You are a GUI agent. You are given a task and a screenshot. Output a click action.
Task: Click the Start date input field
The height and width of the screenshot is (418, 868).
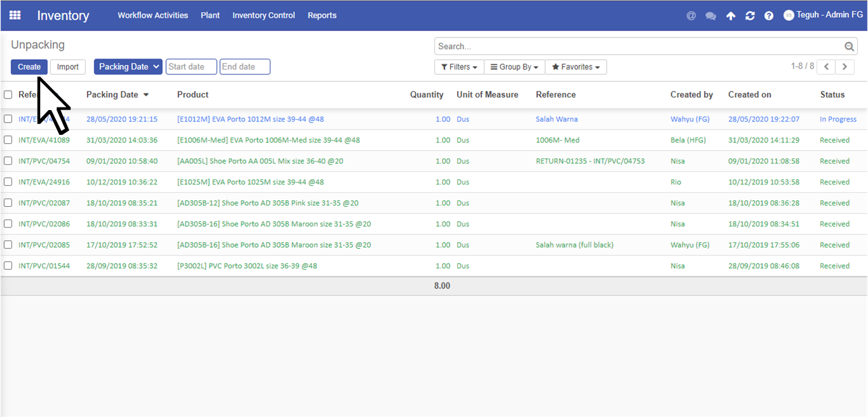[191, 67]
